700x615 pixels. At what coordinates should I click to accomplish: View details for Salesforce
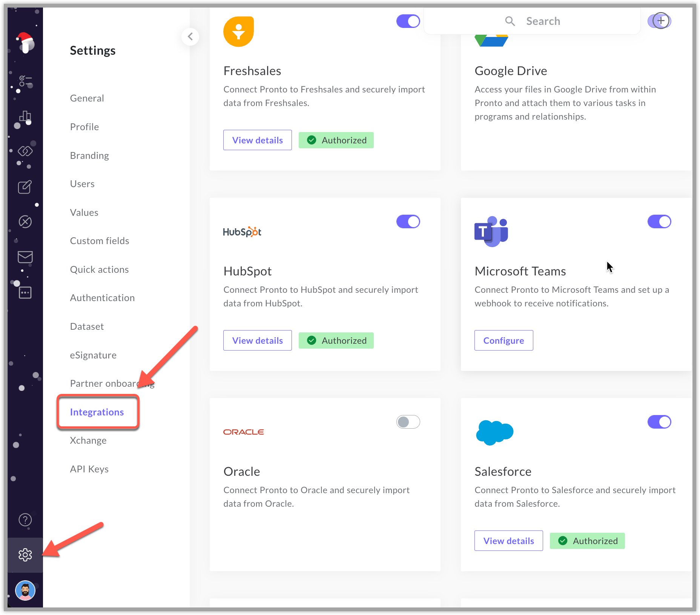pos(509,541)
